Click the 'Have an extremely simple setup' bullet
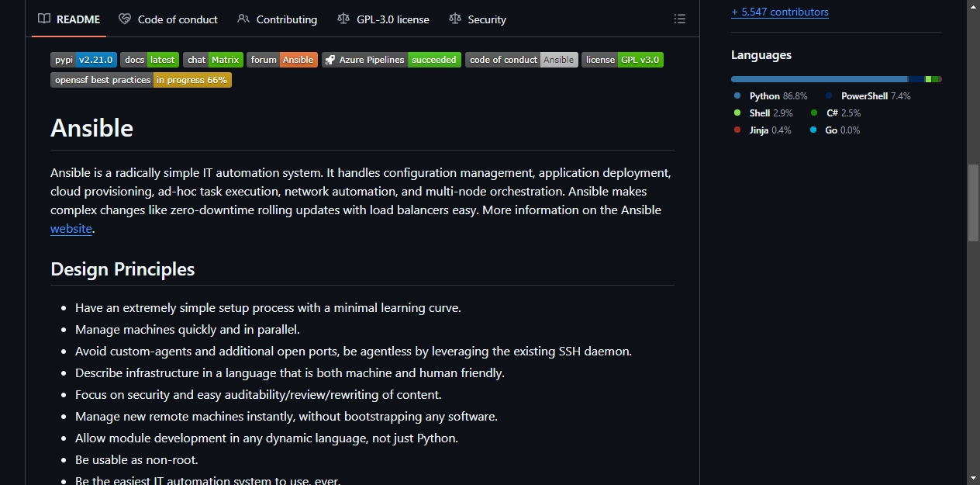This screenshot has height=485, width=980. click(x=268, y=308)
